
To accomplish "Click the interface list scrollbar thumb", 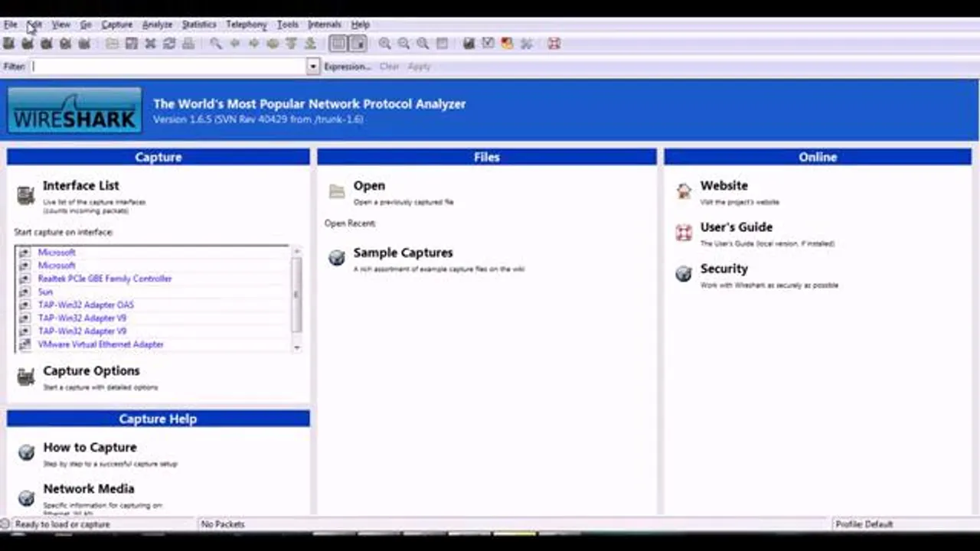I will point(297,295).
